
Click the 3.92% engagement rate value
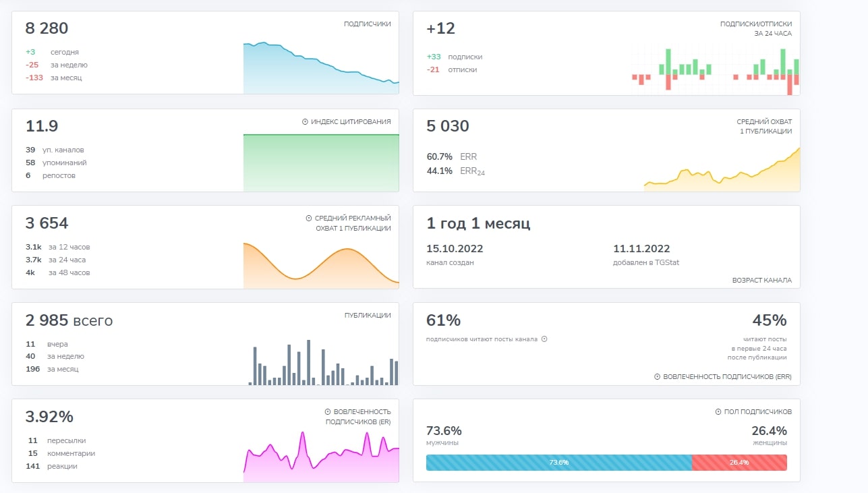pyautogui.click(x=49, y=417)
